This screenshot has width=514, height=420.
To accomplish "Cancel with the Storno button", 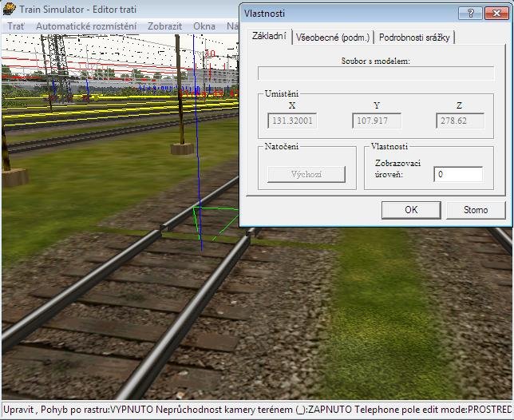I will click(476, 210).
